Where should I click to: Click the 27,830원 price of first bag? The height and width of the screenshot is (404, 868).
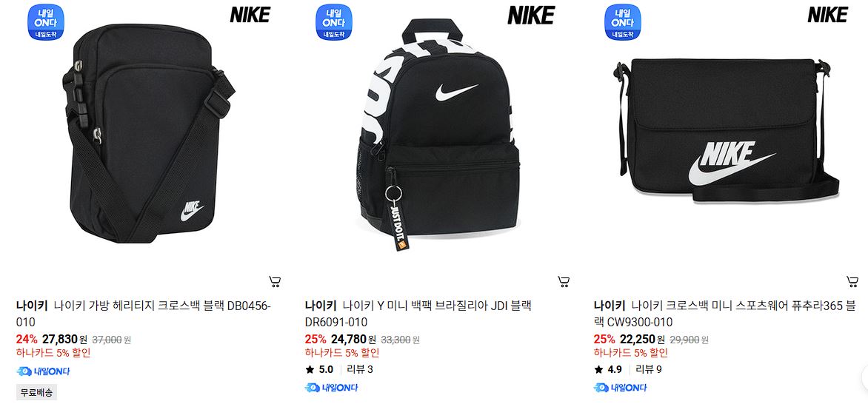[64, 339]
